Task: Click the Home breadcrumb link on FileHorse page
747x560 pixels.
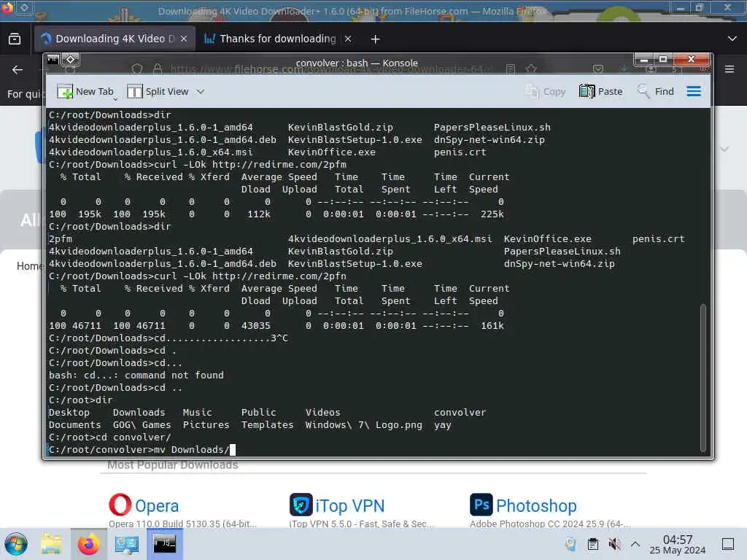Action: coord(29,265)
